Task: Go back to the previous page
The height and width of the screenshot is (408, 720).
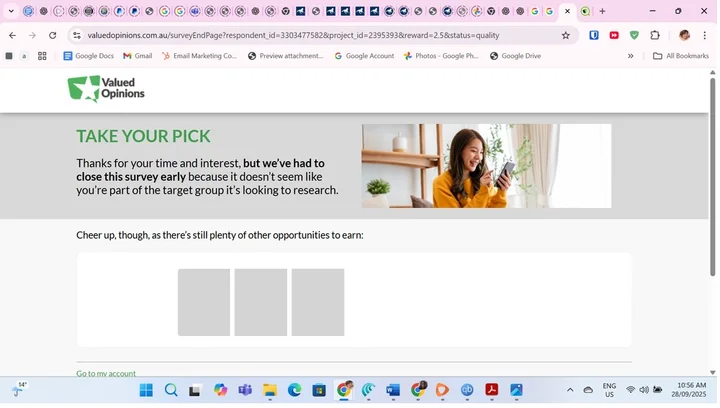Action: [12, 35]
